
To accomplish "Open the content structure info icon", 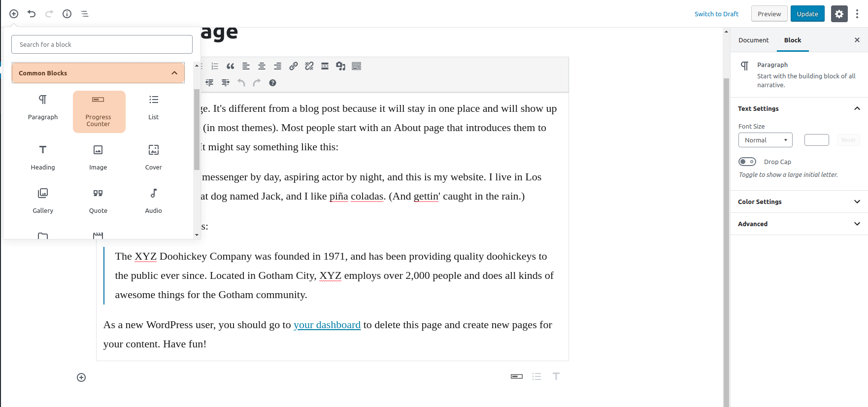I will tap(67, 14).
